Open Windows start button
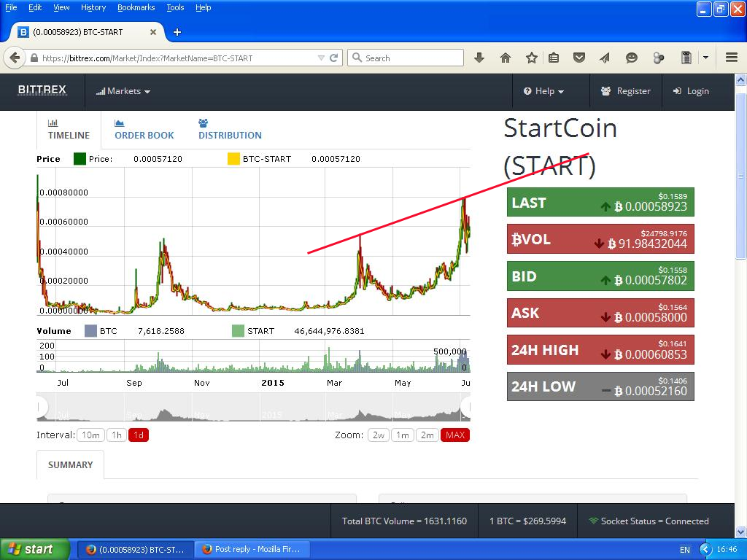The height and width of the screenshot is (560, 747). point(35,550)
